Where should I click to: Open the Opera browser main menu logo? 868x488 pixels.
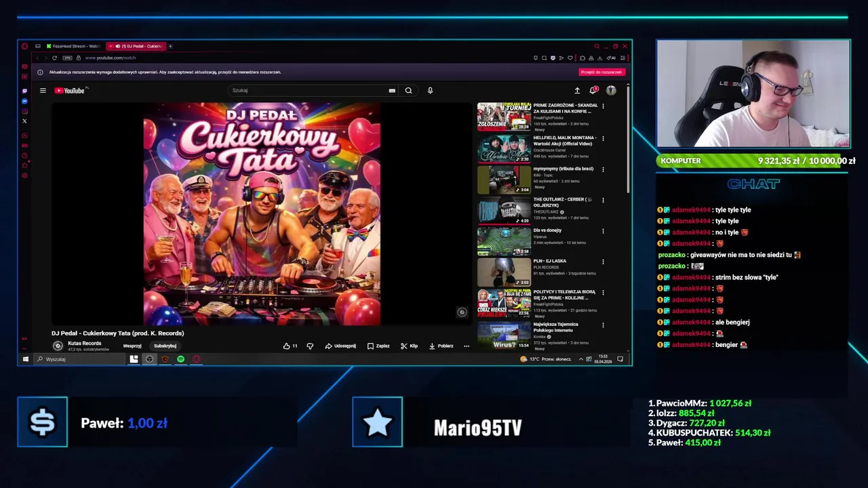[x=24, y=46]
